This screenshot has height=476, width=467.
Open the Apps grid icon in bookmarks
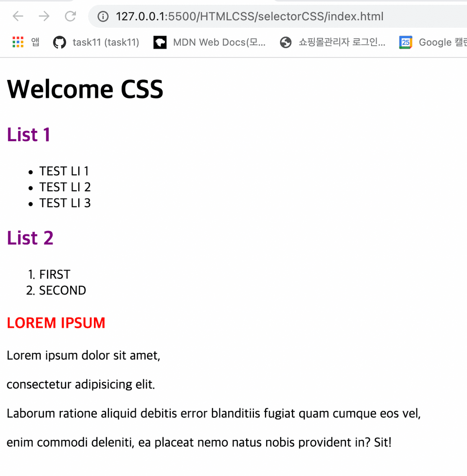point(18,42)
